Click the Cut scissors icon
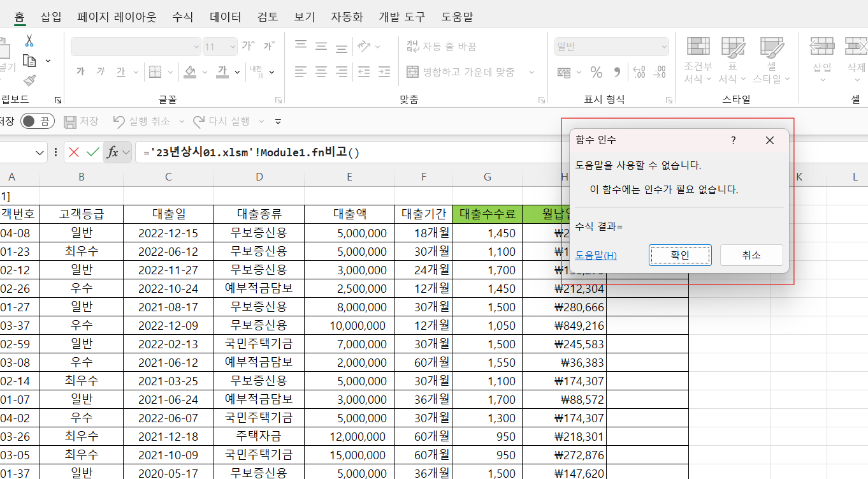This screenshot has height=479, width=868. tap(29, 41)
